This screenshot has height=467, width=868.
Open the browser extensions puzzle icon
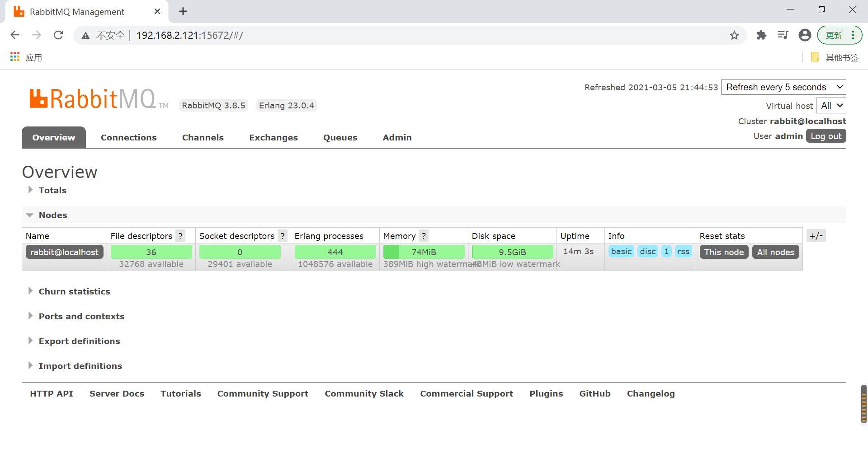click(761, 35)
